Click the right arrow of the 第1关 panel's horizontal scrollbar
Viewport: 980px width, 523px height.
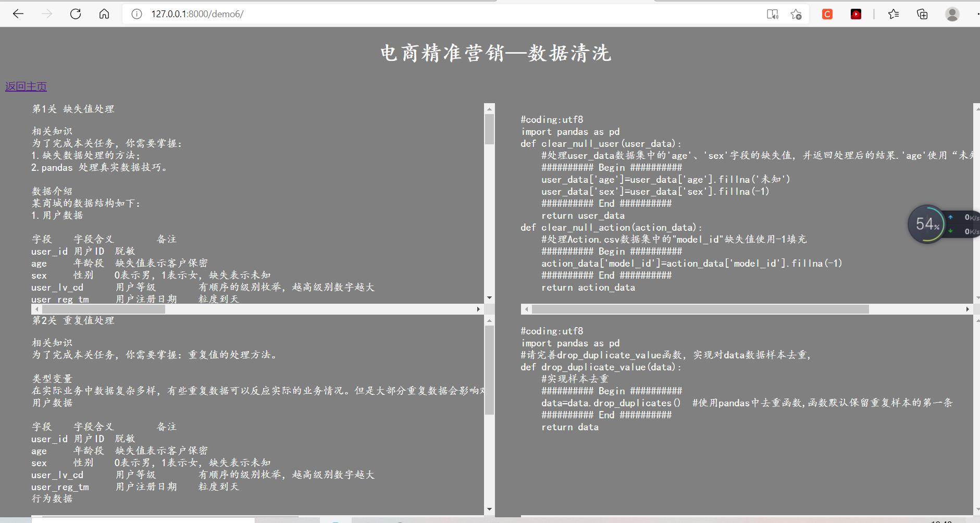click(x=478, y=309)
